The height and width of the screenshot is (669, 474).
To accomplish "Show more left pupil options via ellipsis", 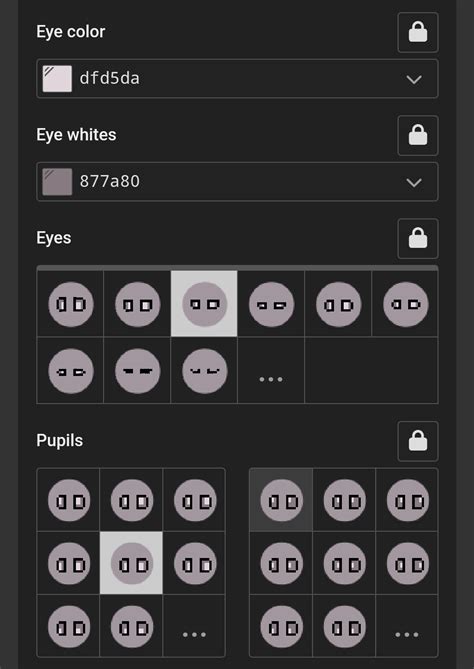I will [194, 626].
